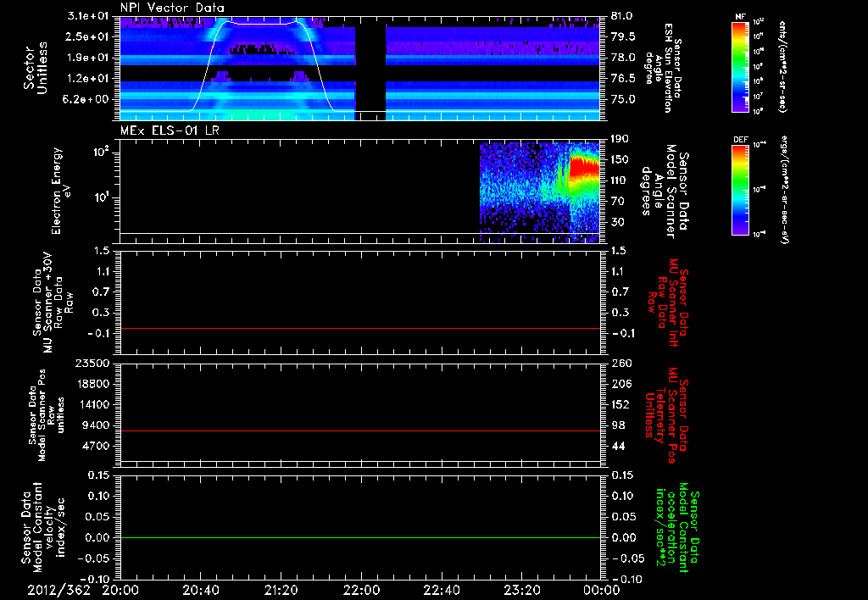This screenshot has width=868, height=600.
Task: Click the "Electron Energy eV" axis label
Action: [61, 191]
